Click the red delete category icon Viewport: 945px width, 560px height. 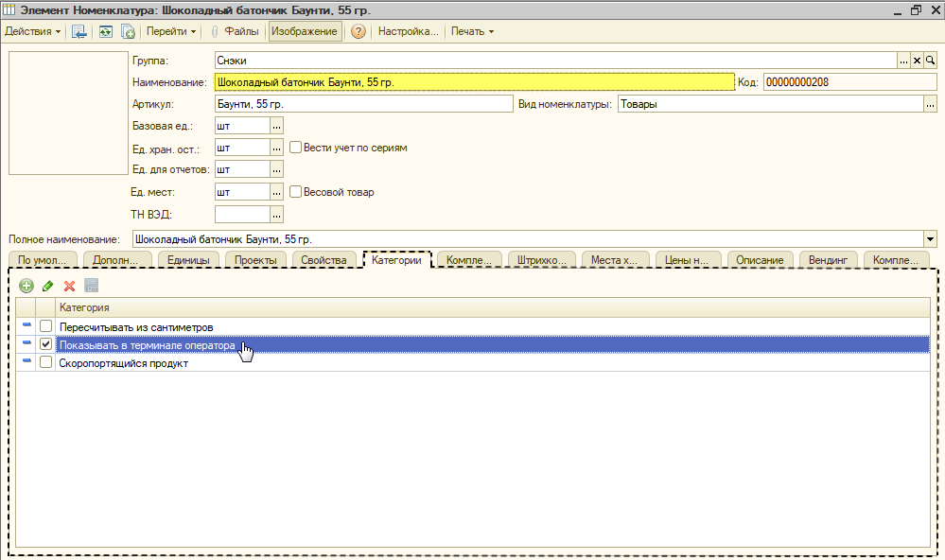pos(69,286)
